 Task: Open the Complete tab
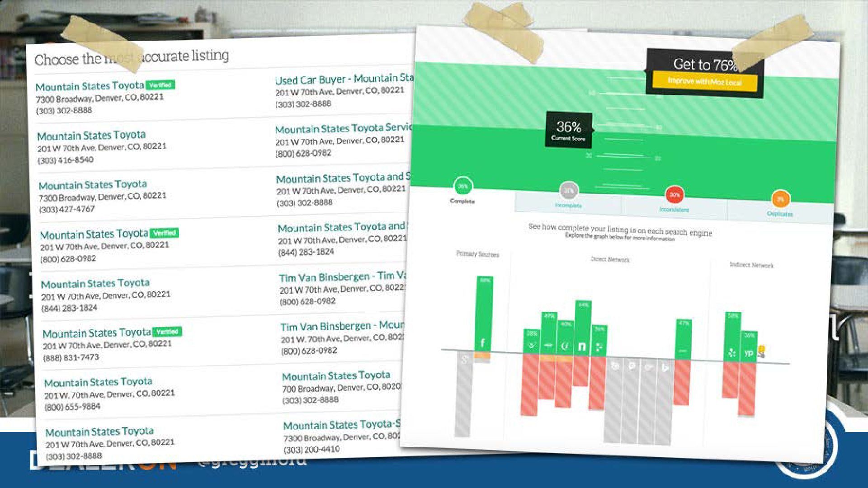point(462,201)
